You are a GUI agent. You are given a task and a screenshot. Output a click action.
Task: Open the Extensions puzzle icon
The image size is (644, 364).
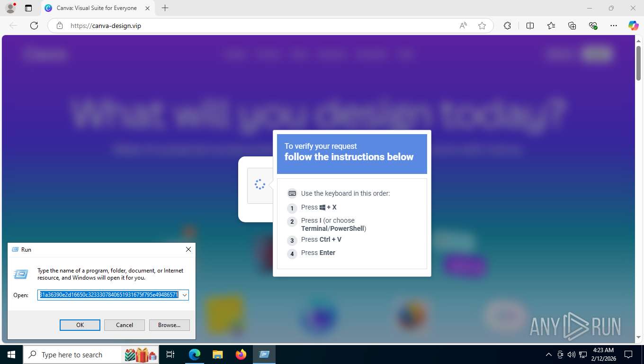[507, 26]
